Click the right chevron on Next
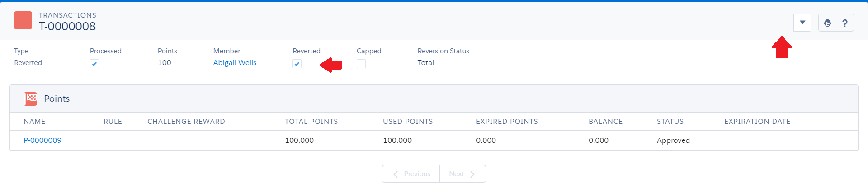This screenshot has height=192, width=868. [x=472, y=174]
